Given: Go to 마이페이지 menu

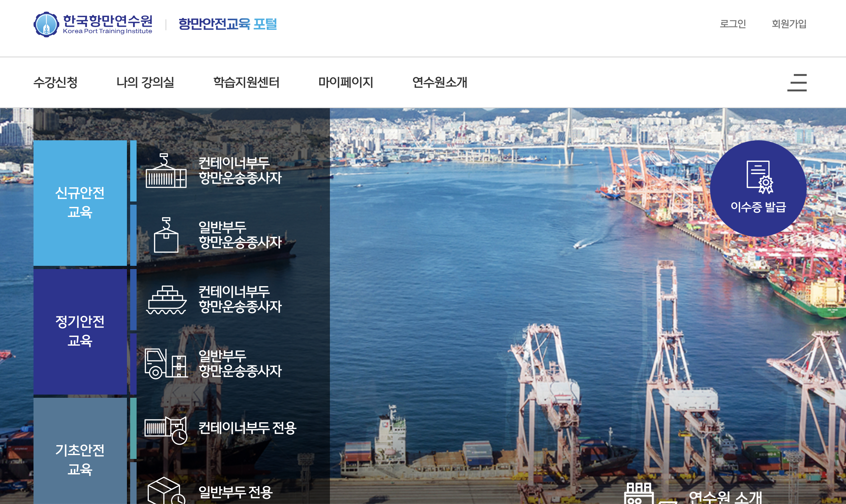Looking at the screenshot, I should (x=345, y=82).
